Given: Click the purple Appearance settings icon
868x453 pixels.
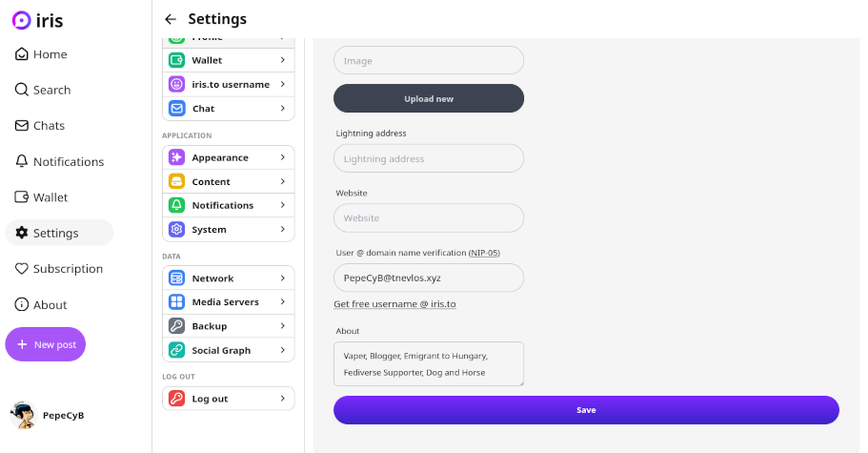Looking at the screenshot, I should pyautogui.click(x=176, y=157).
